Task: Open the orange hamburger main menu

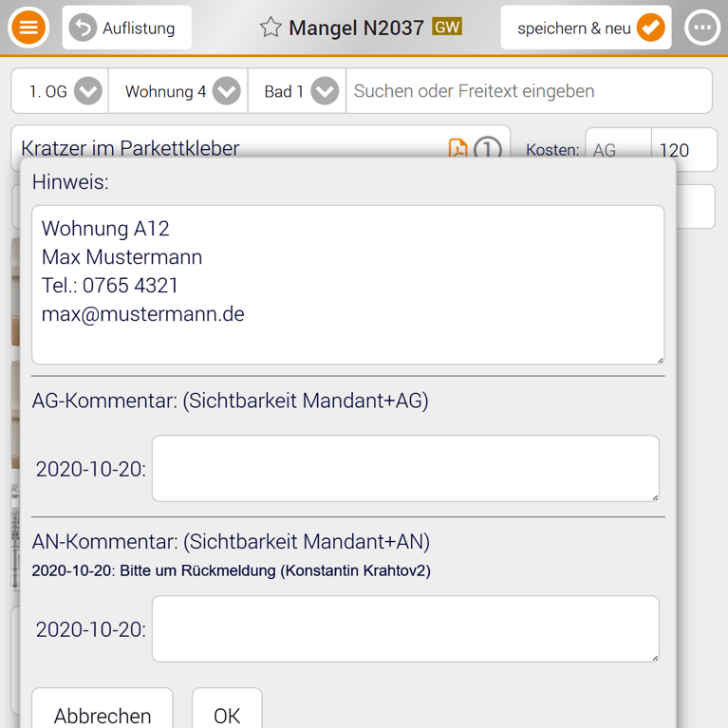Action: pos(28,28)
